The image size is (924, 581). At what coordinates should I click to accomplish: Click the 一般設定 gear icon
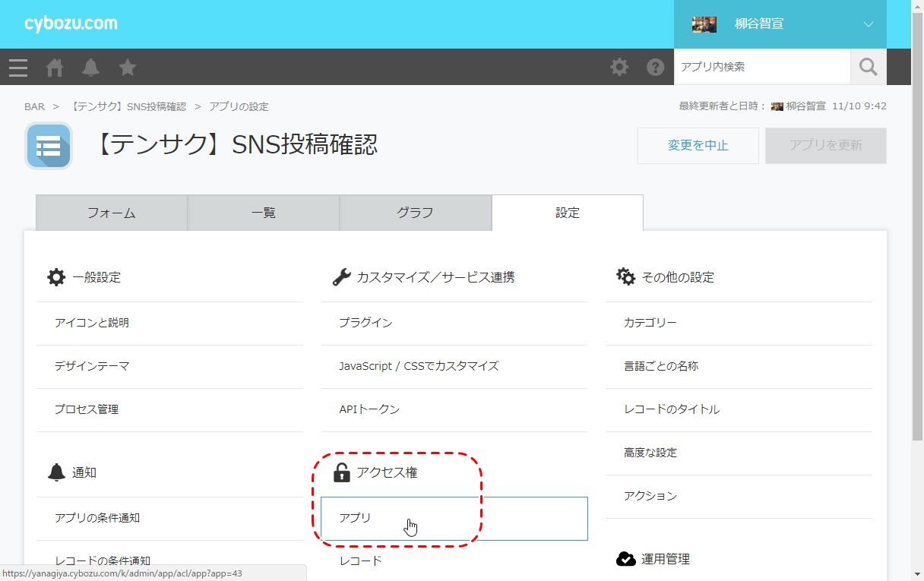tap(56, 277)
